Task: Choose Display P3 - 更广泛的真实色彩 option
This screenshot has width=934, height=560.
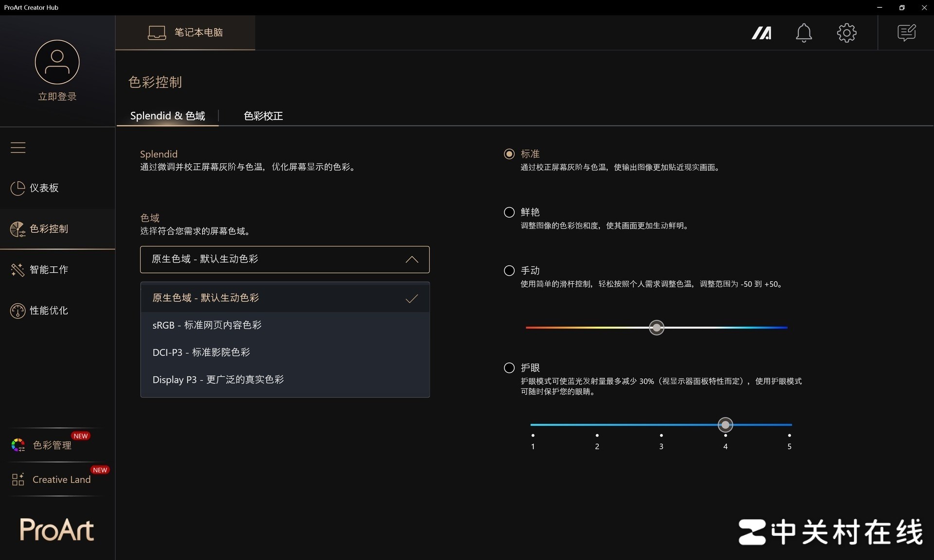Action: tap(285, 380)
